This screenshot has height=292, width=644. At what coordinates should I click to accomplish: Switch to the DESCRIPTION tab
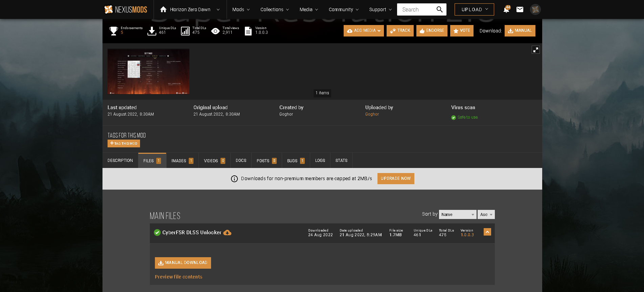pyautogui.click(x=120, y=161)
